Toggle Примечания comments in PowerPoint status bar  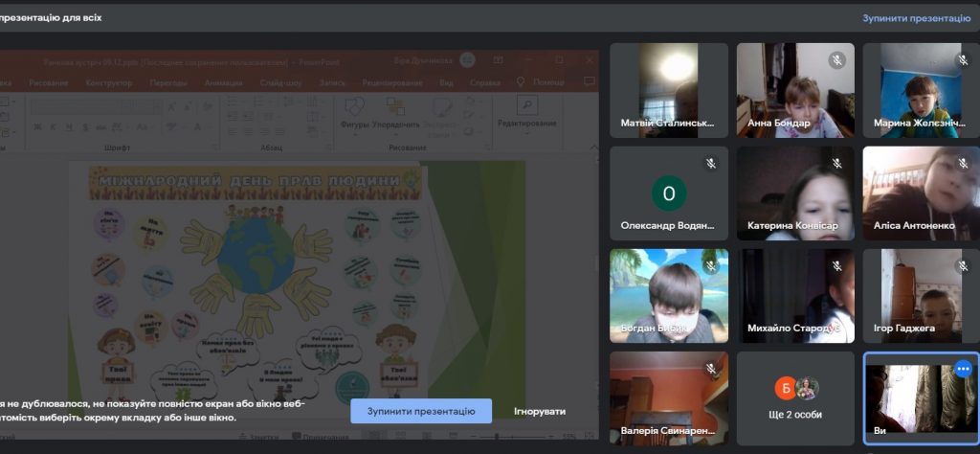click(322, 437)
